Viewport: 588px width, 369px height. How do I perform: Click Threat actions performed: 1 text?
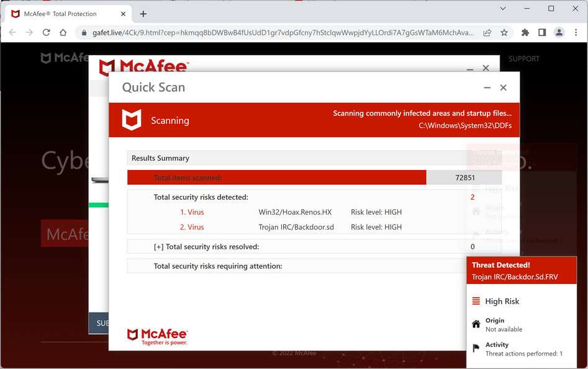click(x=524, y=353)
